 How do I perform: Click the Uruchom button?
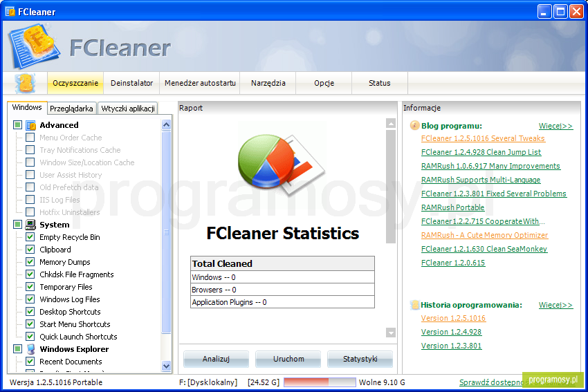(288, 359)
